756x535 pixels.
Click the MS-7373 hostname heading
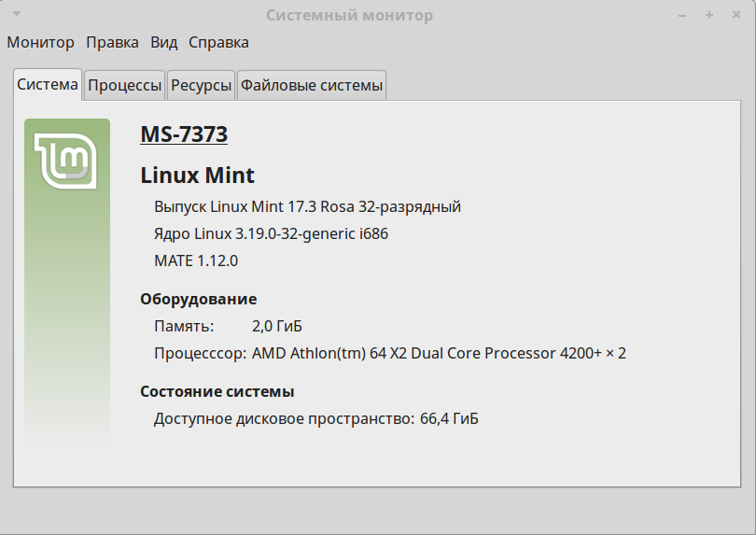184,134
